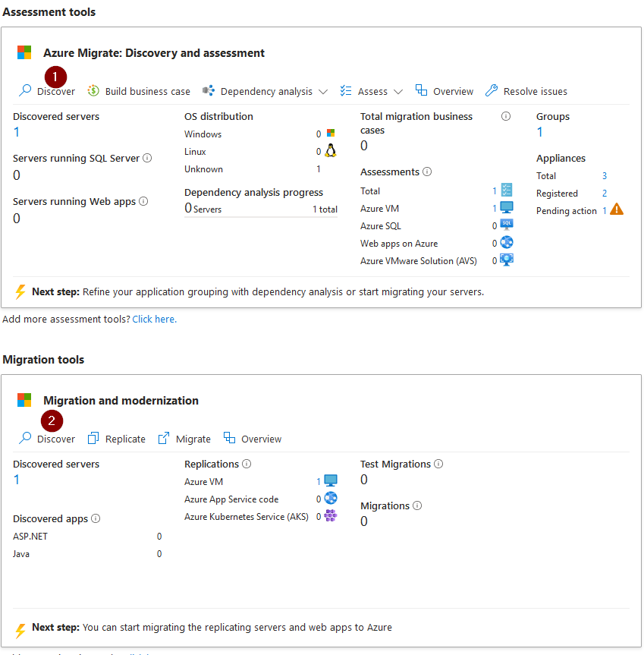Click the info icon beside Test Migrations

(x=438, y=464)
